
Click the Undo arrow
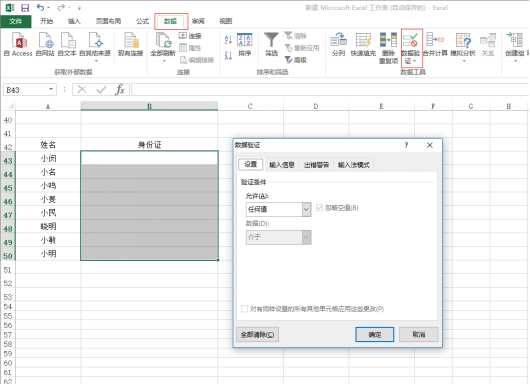click(x=40, y=7)
